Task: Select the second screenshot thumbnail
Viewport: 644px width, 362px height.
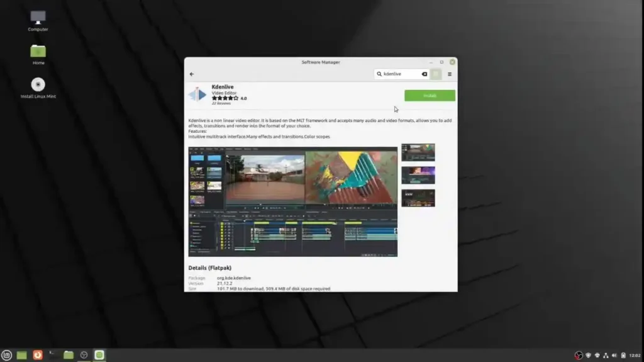Action: click(418, 175)
